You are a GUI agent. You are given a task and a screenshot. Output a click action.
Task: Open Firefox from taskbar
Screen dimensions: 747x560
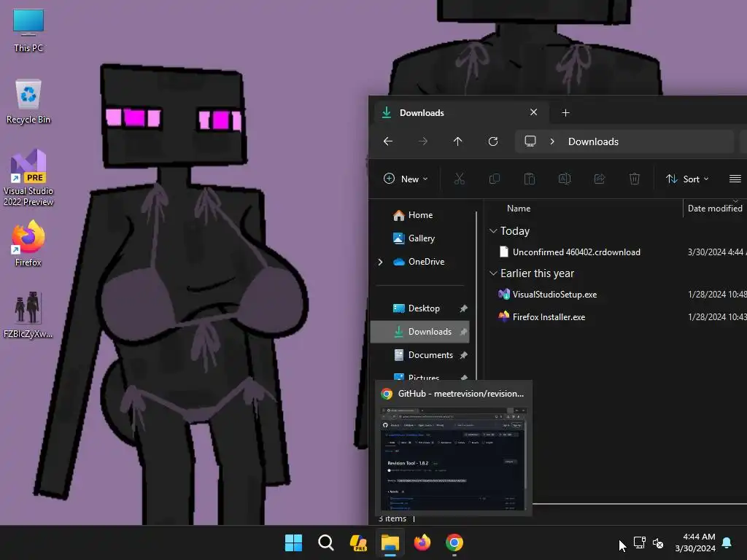coord(422,542)
